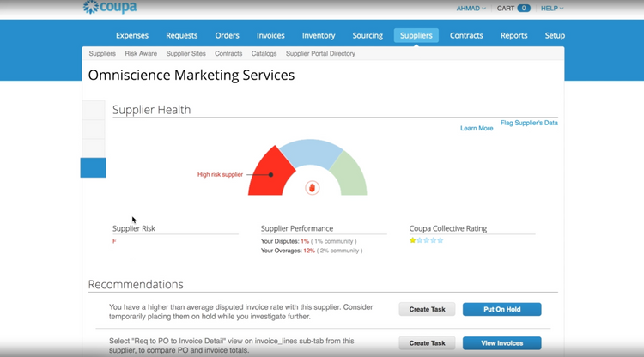Screen dimensions: 644x357
Task: Open the Inventory menu
Action: tap(319, 36)
